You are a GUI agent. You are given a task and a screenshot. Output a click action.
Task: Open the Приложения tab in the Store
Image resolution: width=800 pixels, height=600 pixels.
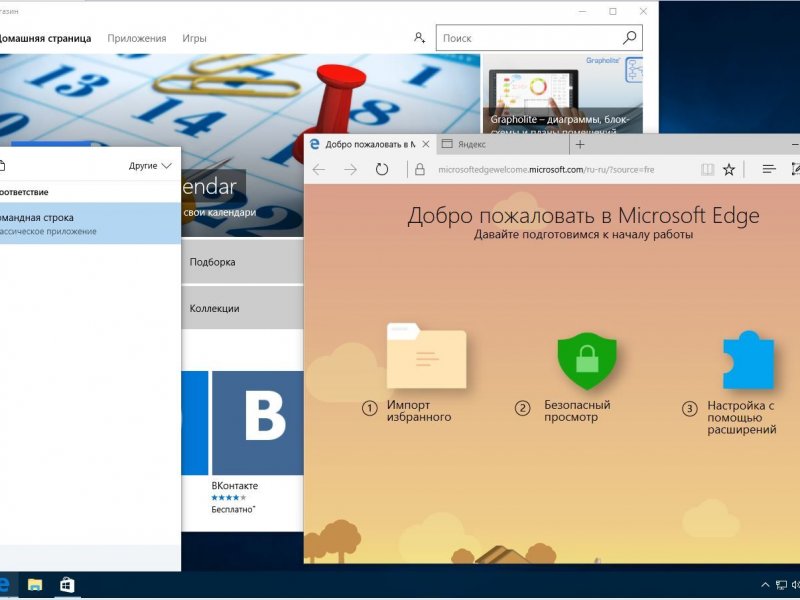[137, 38]
